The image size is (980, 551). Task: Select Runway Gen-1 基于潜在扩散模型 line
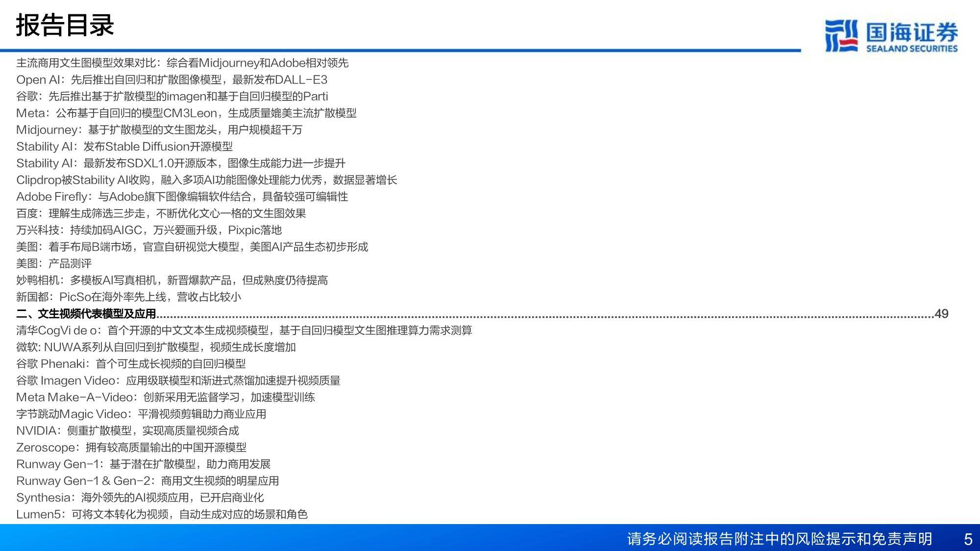click(x=144, y=464)
